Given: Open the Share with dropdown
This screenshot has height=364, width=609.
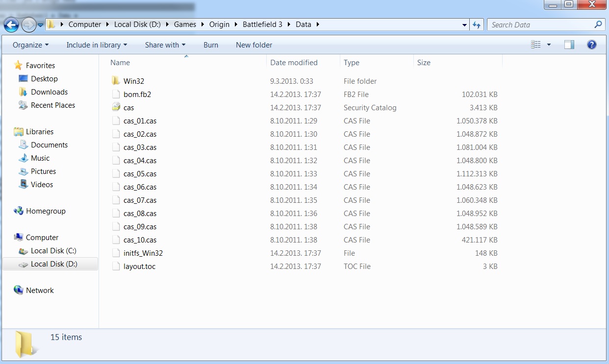Looking at the screenshot, I should click(x=165, y=45).
